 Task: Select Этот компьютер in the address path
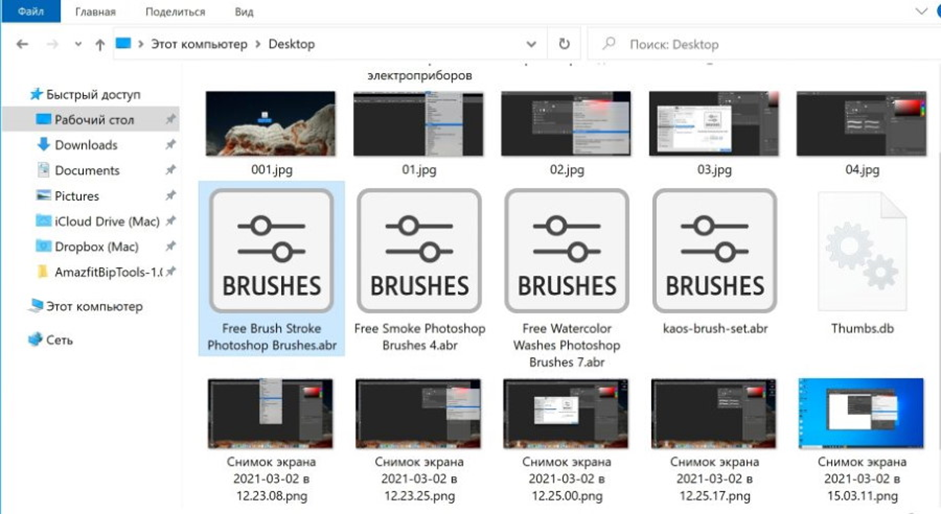[x=199, y=44]
